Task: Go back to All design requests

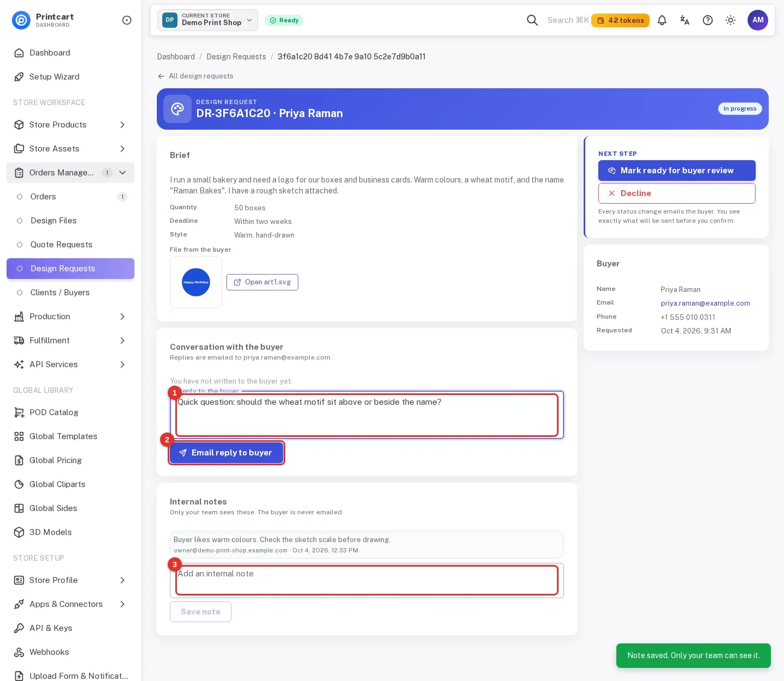Action: coord(195,76)
